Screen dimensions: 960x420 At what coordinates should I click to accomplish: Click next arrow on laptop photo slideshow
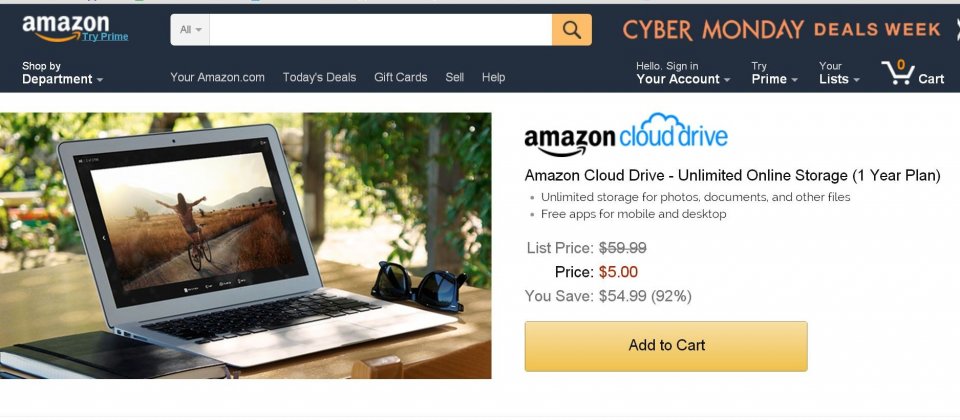[x=283, y=213]
